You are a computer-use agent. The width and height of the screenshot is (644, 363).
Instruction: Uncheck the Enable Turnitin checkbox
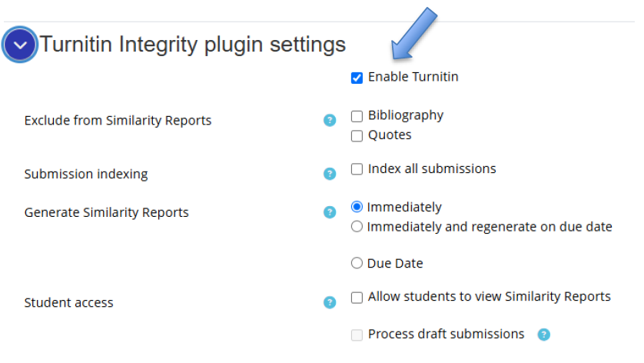point(357,78)
